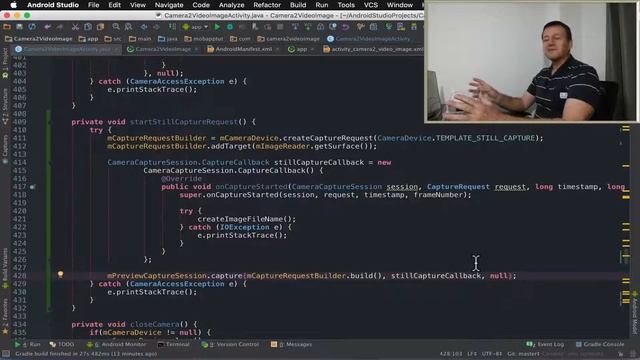Click the Stop toolbar icon
Screen dimensions: 640x360
point(280,27)
